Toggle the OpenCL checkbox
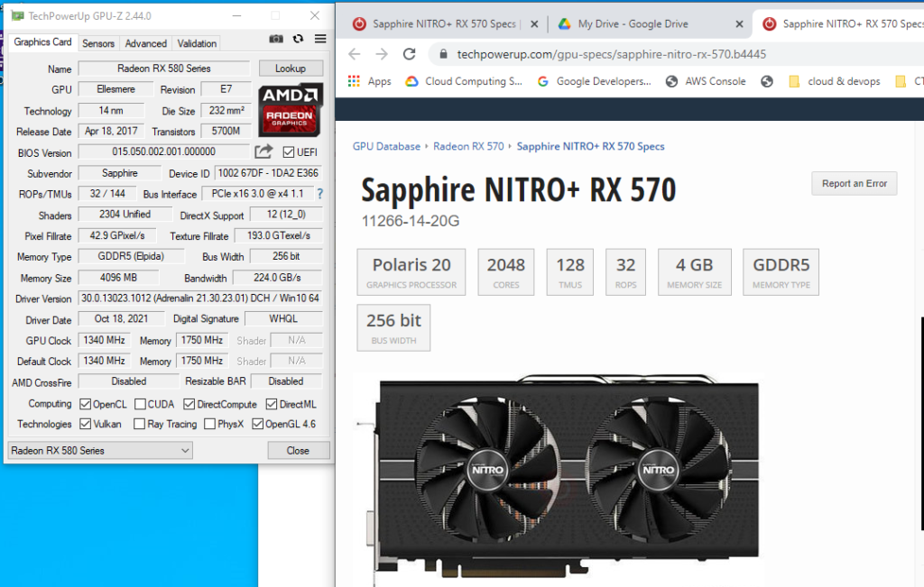The height and width of the screenshot is (587, 924). pyautogui.click(x=86, y=404)
